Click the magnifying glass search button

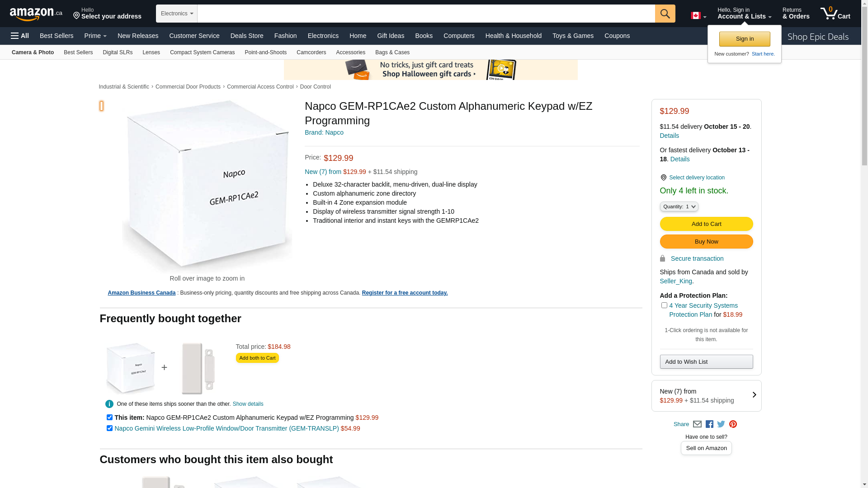[665, 14]
